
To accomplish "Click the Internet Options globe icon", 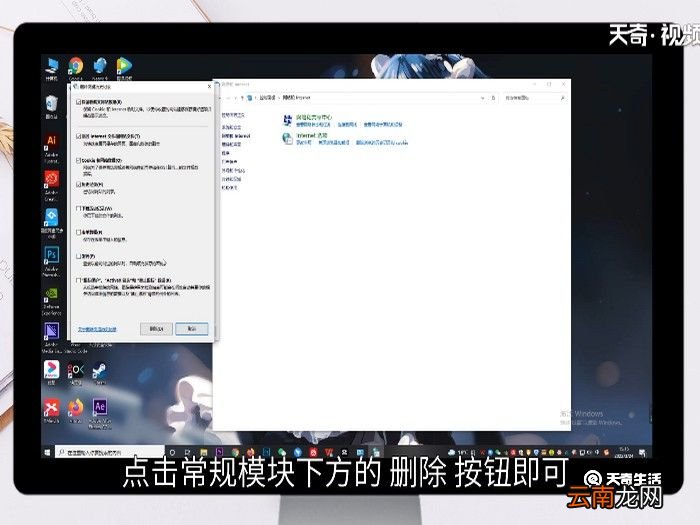I will pos(287,138).
